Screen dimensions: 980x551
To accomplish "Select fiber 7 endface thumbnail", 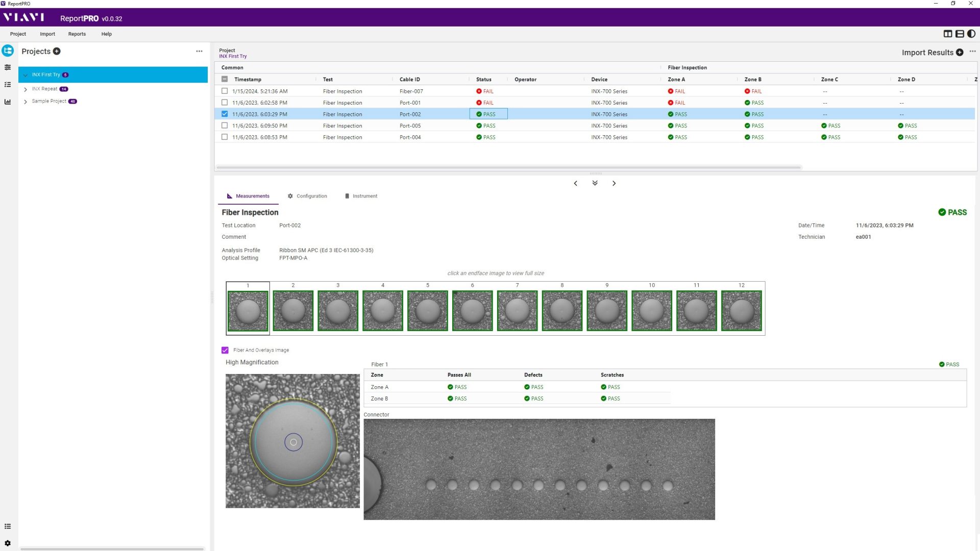I will click(x=517, y=310).
